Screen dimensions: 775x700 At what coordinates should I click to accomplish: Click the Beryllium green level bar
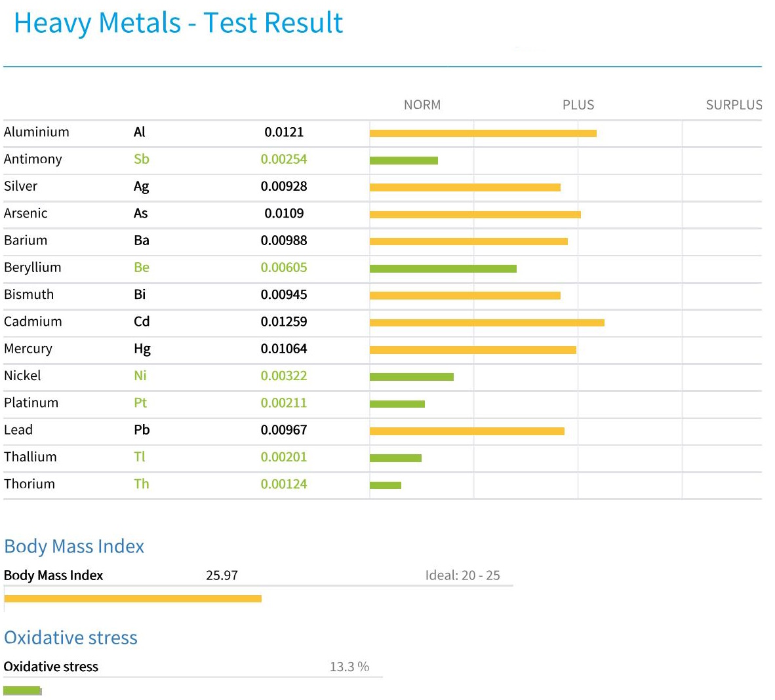tap(443, 269)
